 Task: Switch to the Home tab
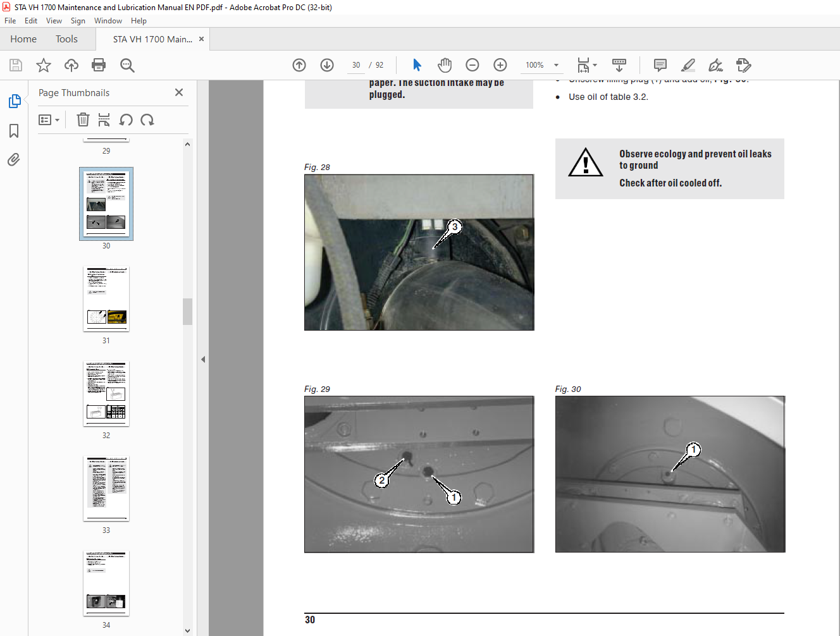[23, 39]
